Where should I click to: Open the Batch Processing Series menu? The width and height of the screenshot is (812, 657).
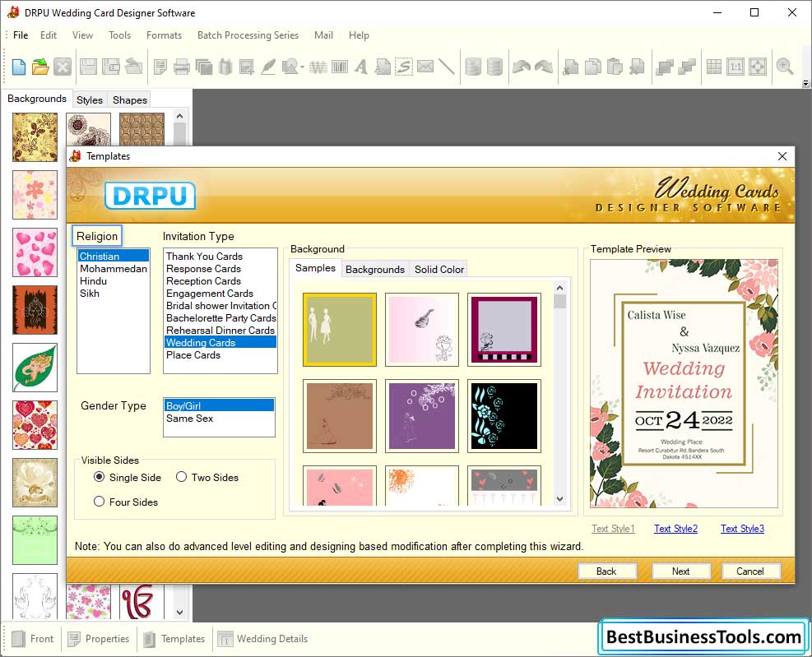[248, 35]
